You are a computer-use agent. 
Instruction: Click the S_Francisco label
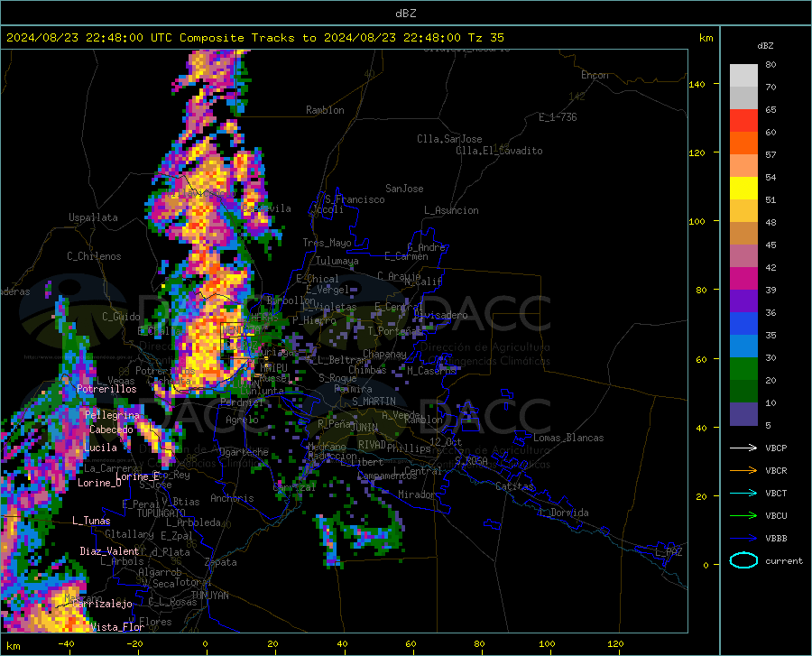[355, 199]
